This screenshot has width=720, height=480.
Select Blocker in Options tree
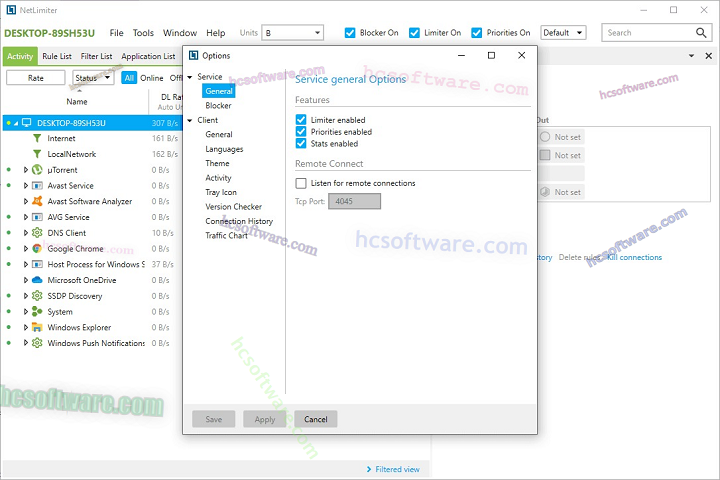pos(218,106)
